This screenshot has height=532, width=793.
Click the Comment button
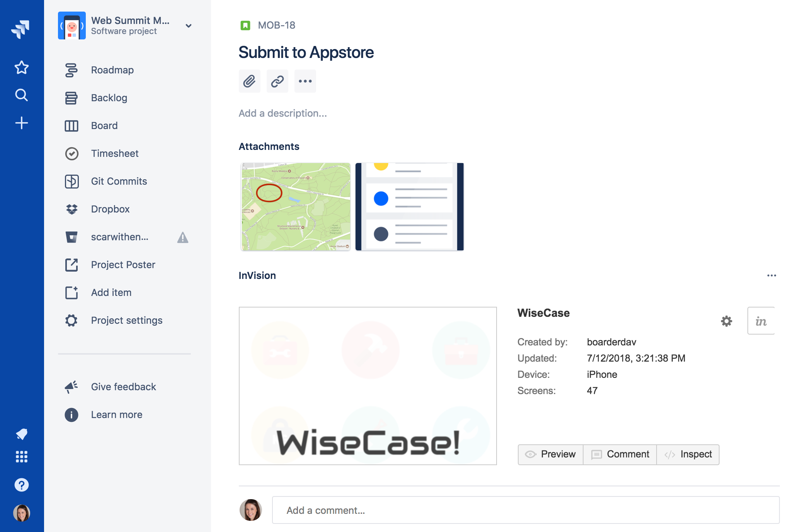(620, 454)
